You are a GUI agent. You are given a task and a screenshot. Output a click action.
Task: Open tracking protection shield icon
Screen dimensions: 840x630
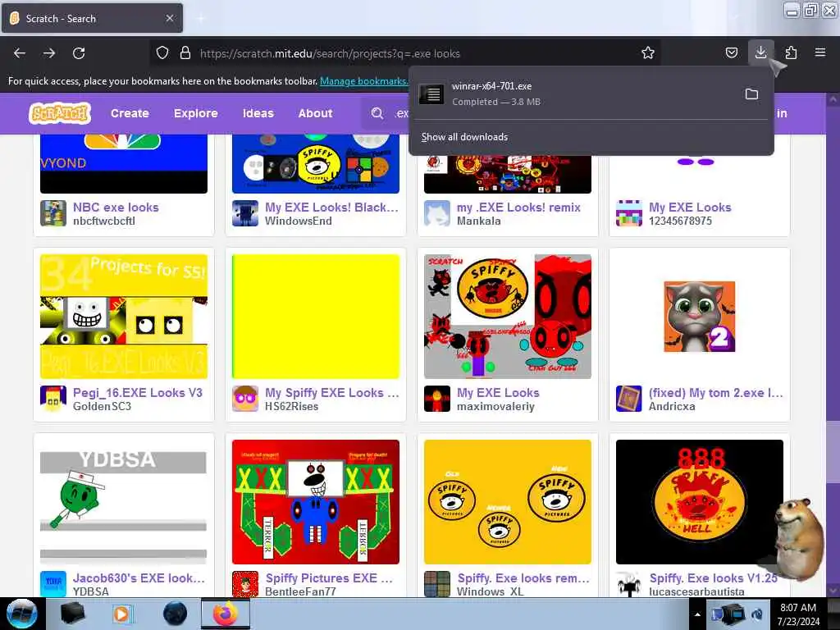[x=162, y=53]
